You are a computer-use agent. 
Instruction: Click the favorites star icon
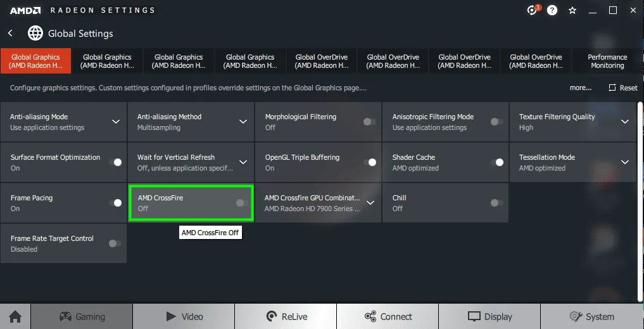572,10
